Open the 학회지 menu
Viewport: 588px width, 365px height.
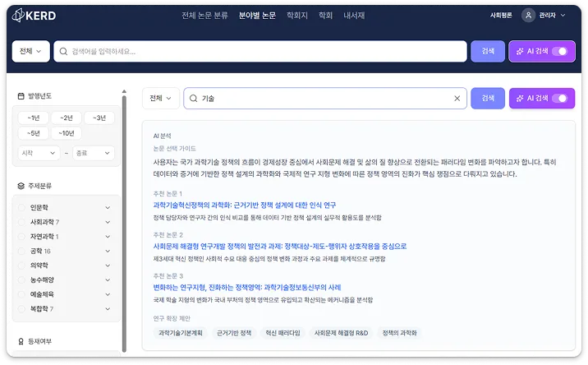pos(297,16)
